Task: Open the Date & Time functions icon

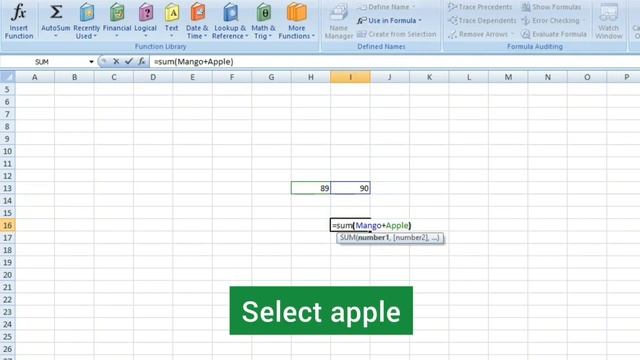Action: pos(198,13)
